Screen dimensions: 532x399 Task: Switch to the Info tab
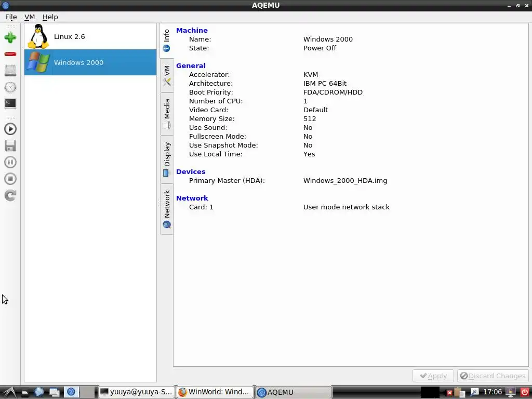[x=166, y=41]
